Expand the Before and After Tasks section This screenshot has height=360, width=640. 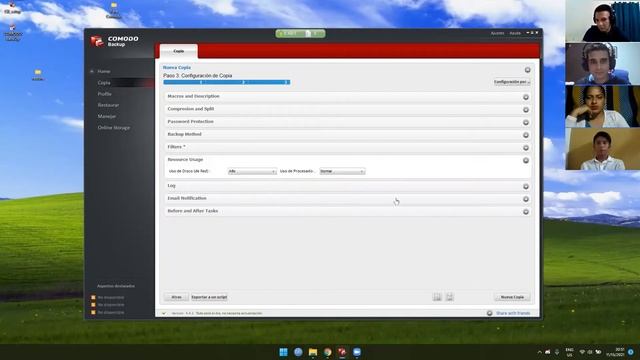coord(347,211)
